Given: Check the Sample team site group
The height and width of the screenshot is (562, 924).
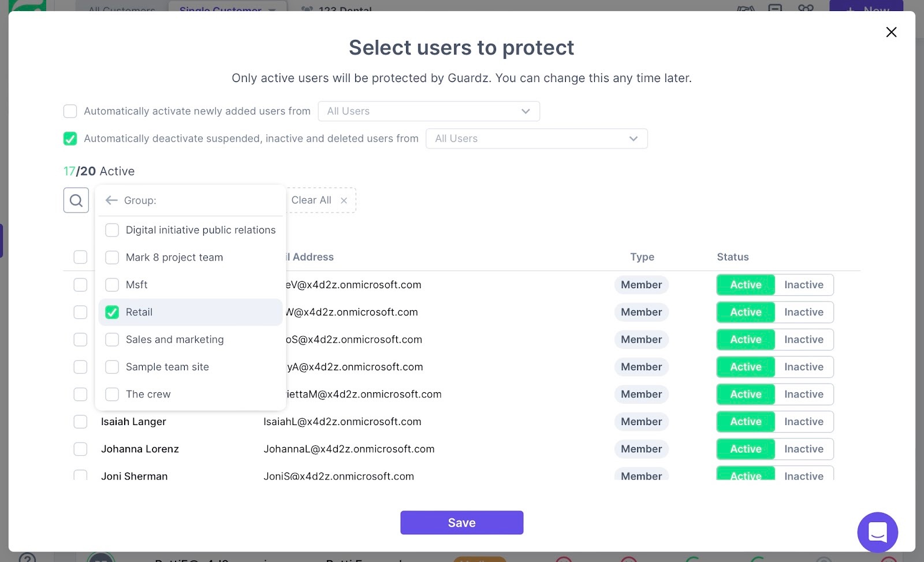Looking at the screenshot, I should [x=112, y=367].
